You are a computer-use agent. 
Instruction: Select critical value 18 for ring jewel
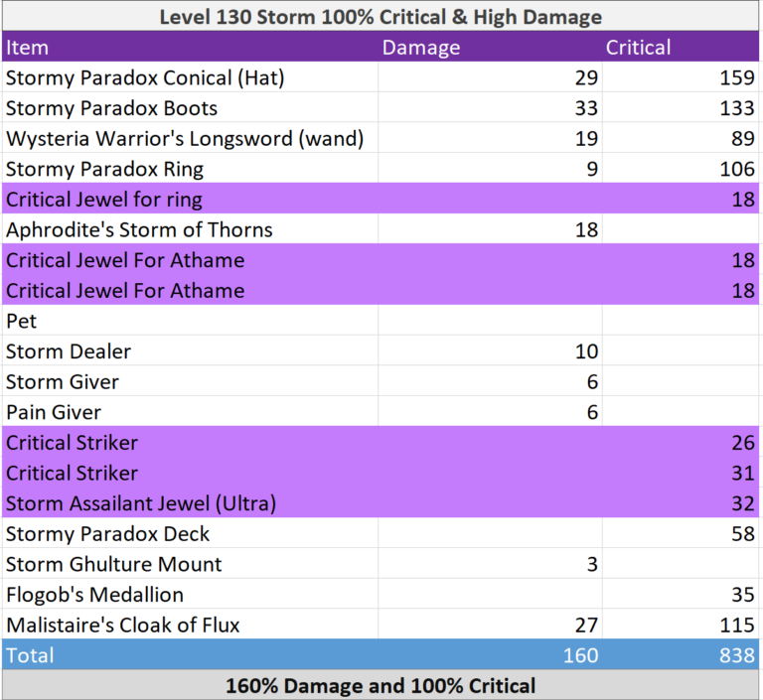click(x=681, y=199)
